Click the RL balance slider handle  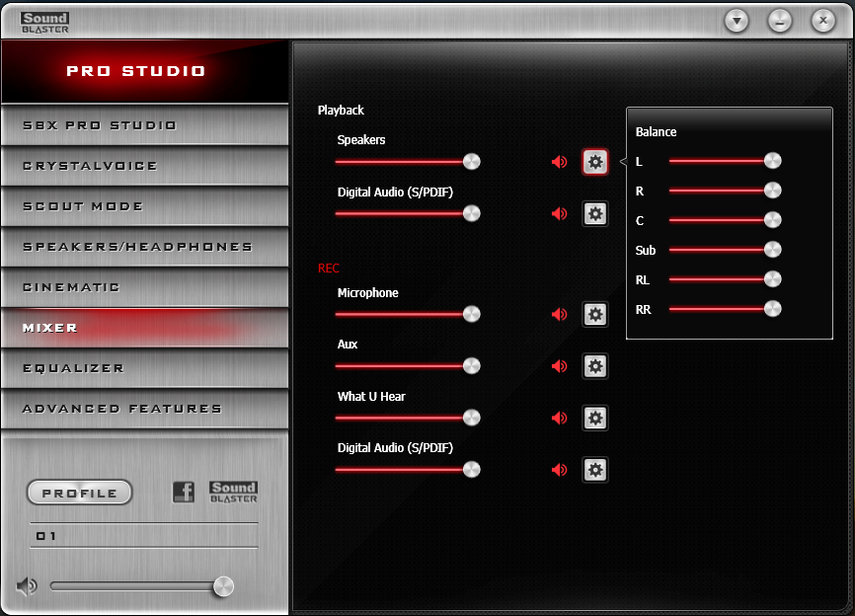coord(773,279)
